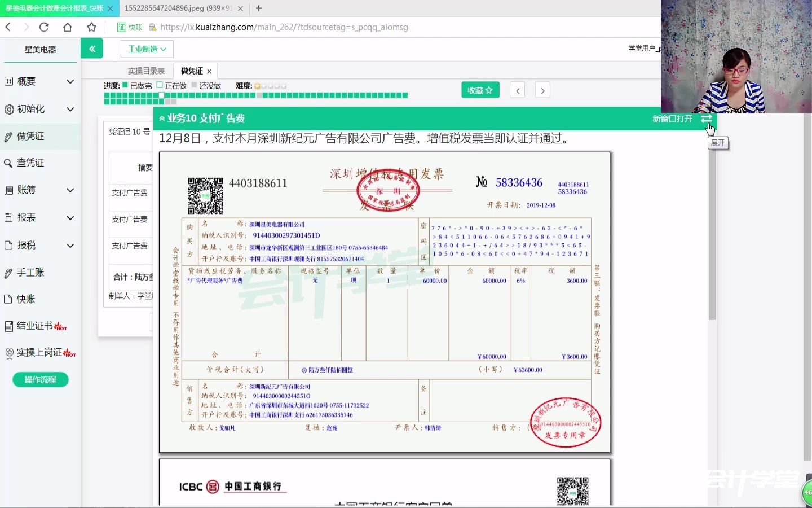
Task: Open 实操上岗证 sidebar item
Action: [x=39, y=353]
